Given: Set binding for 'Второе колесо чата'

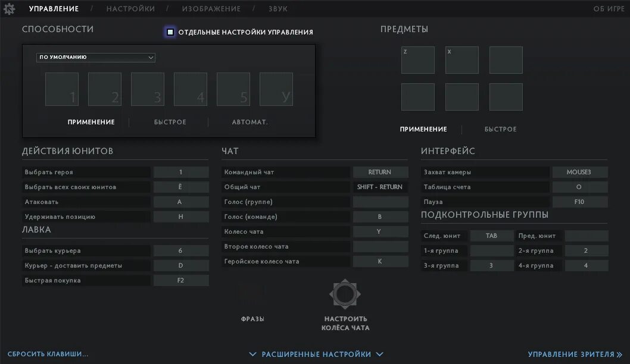Looking at the screenshot, I should (381, 246).
